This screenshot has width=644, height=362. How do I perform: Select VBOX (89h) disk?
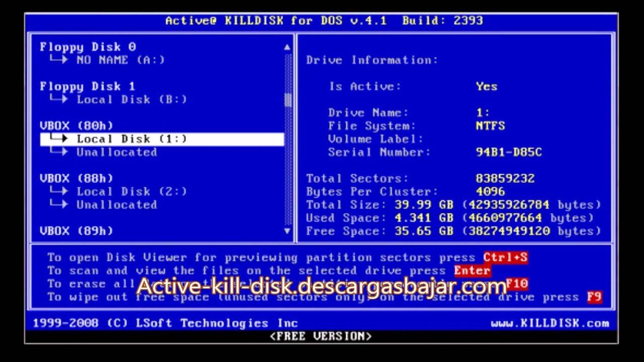pyautogui.click(x=76, y=231)
